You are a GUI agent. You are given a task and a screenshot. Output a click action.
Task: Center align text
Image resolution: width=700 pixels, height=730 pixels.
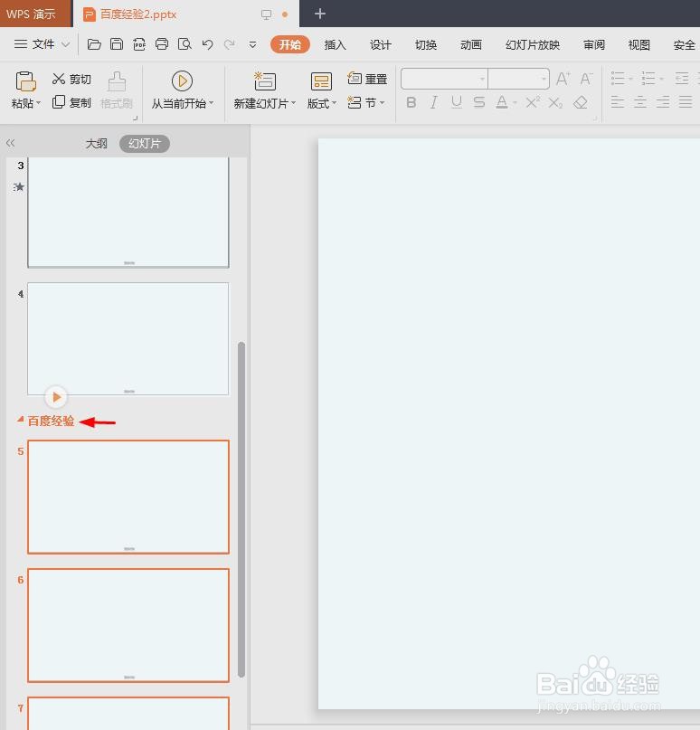pyautogui.click(x=640, y=102)
